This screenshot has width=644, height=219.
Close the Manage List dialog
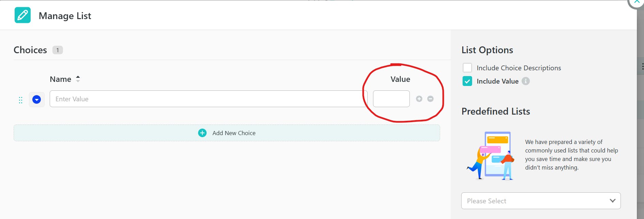tap(637, 2)
